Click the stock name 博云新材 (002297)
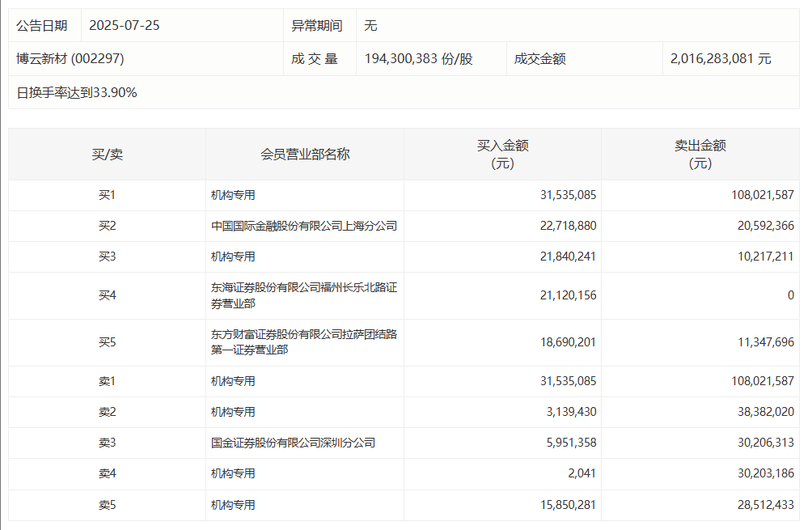812x530 pixels. pyautogui.click(x=70, y=59)
